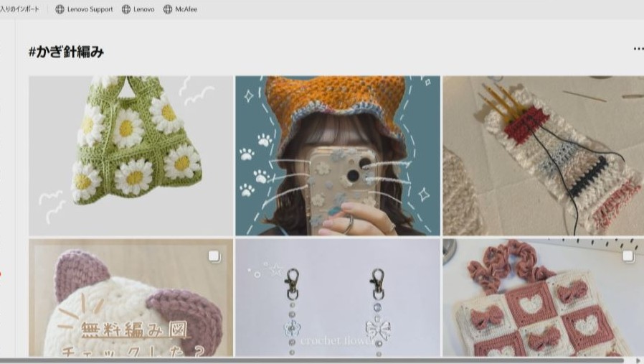Click the multi-image icon on cat hat post
644x364 pixels.
(214, 256)
